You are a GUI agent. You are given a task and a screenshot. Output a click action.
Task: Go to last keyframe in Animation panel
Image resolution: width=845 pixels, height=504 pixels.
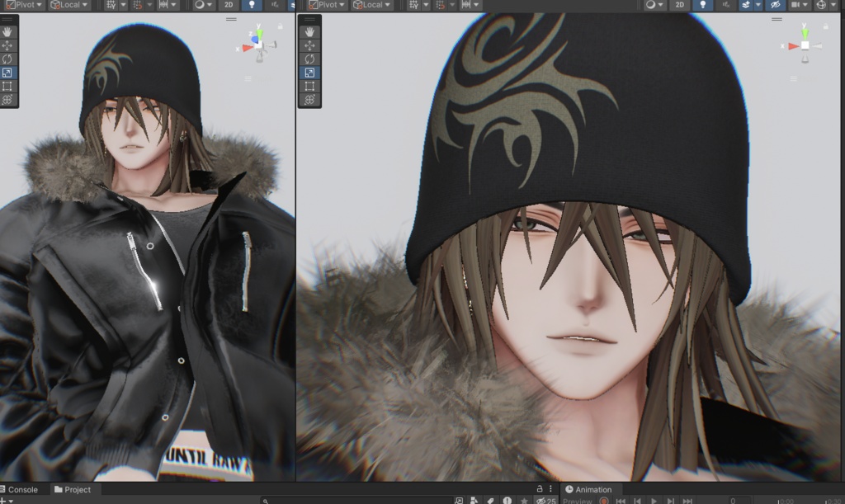click(x=687, y=501)
